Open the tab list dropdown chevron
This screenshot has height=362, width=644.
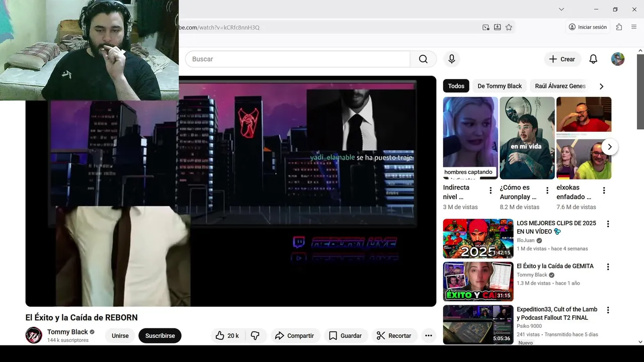tap(561, 9)
